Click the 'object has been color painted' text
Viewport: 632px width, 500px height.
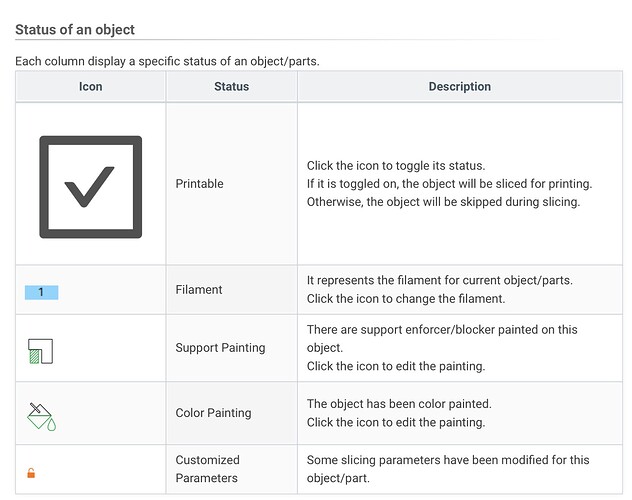399,404
